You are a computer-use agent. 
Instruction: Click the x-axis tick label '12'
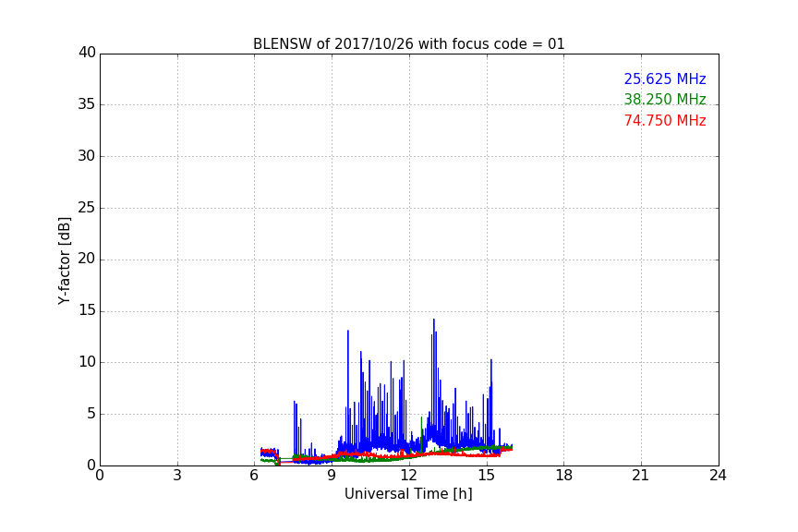tap(409, 476)
